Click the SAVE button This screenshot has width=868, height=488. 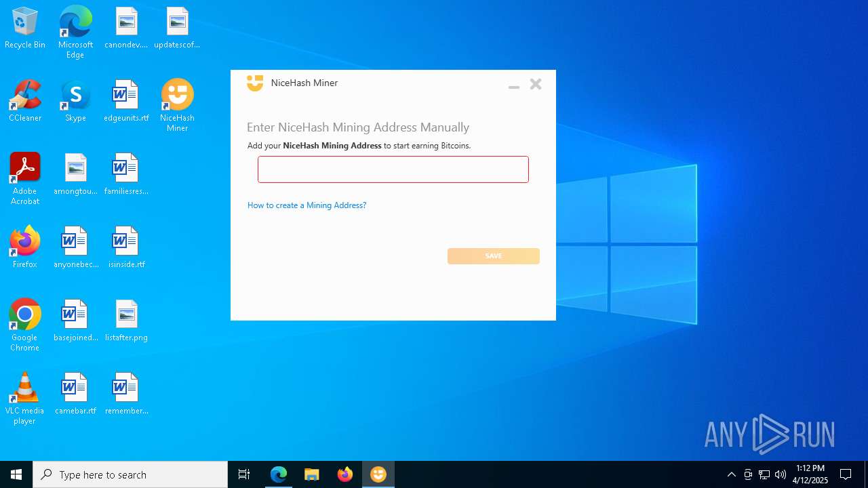click(493, 256)
